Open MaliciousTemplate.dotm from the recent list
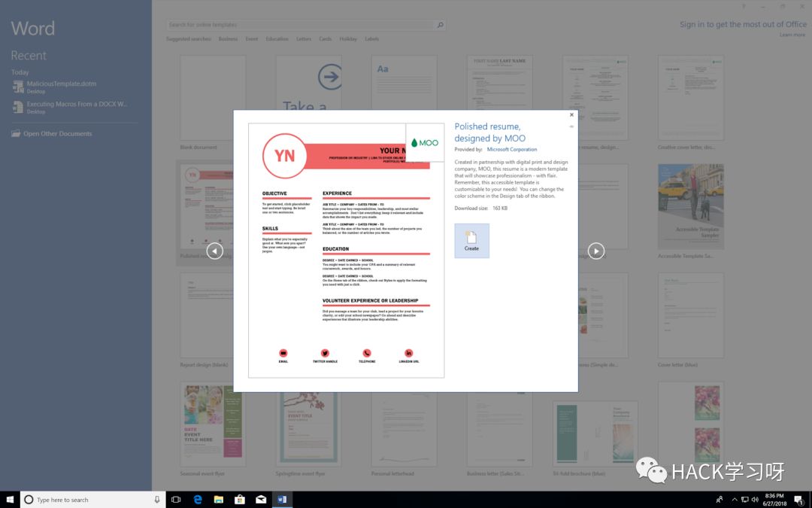The height and width of the screenshot is (508, 812). 75,87
